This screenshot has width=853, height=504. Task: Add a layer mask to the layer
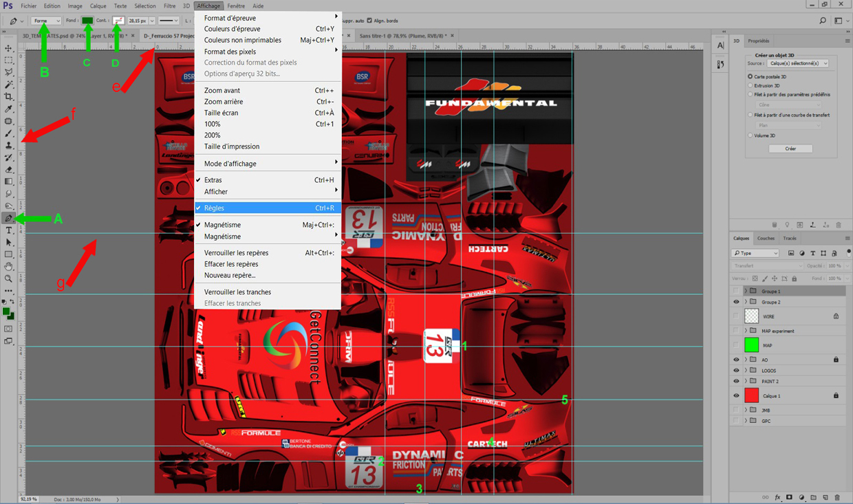tap(790, 496)
